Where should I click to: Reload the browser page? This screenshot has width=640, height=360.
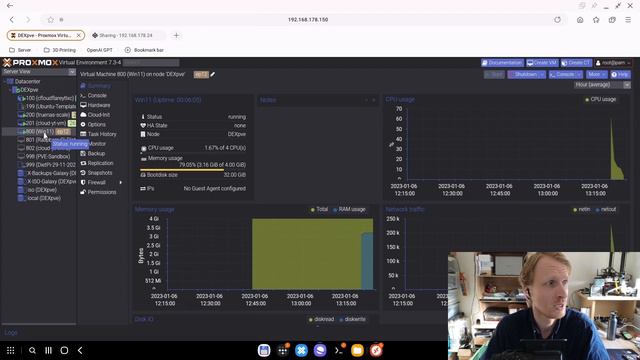tap(557, 20)
